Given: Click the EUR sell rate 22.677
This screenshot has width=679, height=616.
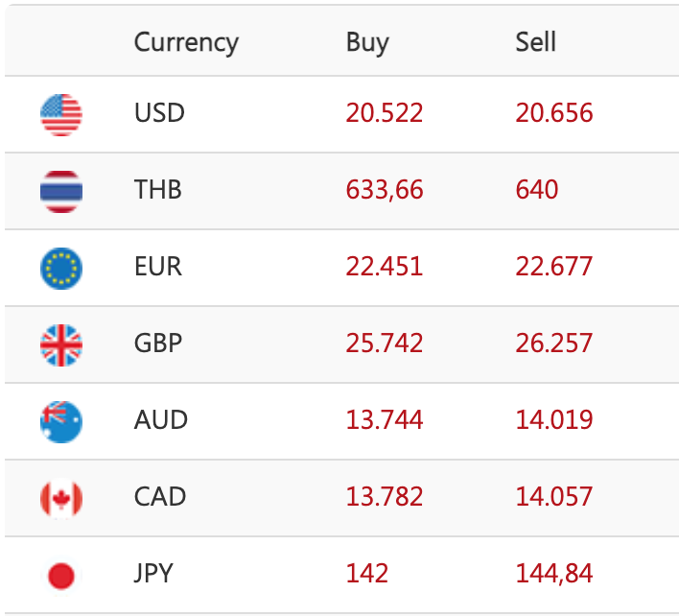Looking at the screenshot, I should (554, 267).
